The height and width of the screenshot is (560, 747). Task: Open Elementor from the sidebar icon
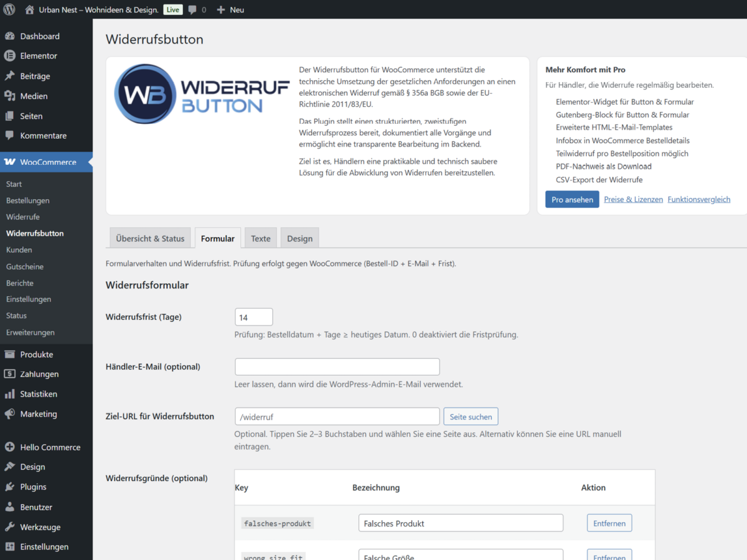pyautogui.click(x=10, y=56)
